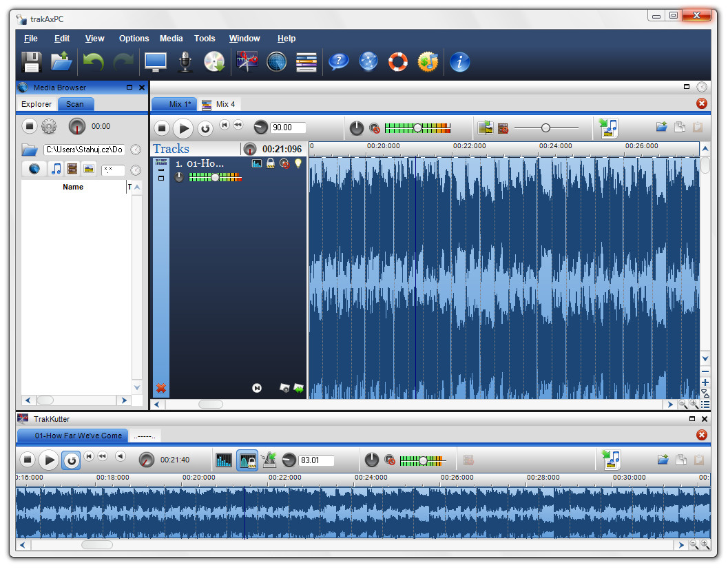728x572 pixels.
Task: Click globe all-media filter in Media Browser
Action: coord(34,168)
